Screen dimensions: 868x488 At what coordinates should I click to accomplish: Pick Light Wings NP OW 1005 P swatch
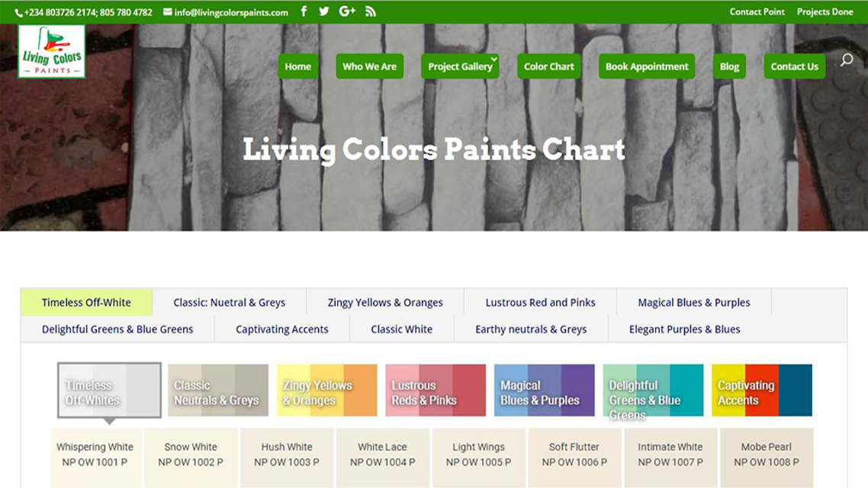tap(479, 457)
